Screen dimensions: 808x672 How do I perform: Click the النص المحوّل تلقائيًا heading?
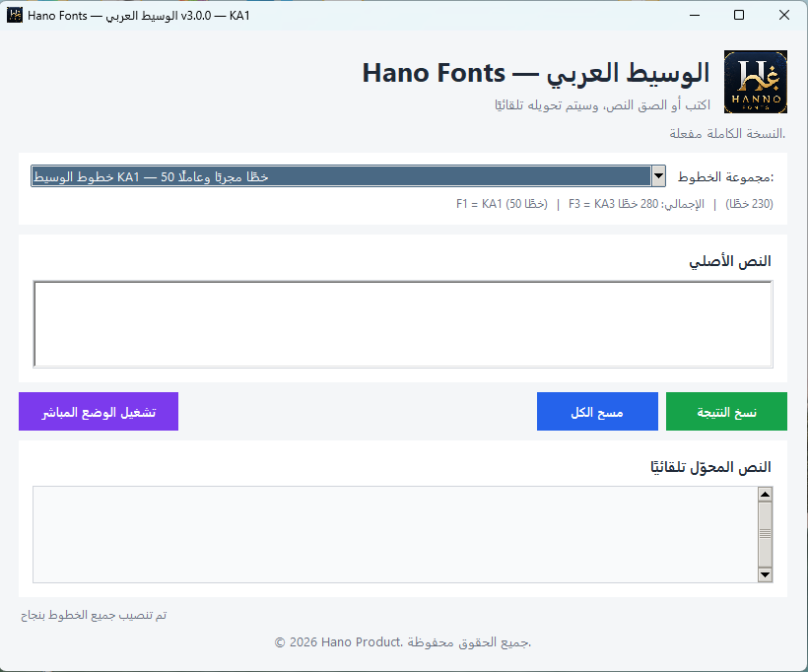pyautogui.click(x=711, y=467)
